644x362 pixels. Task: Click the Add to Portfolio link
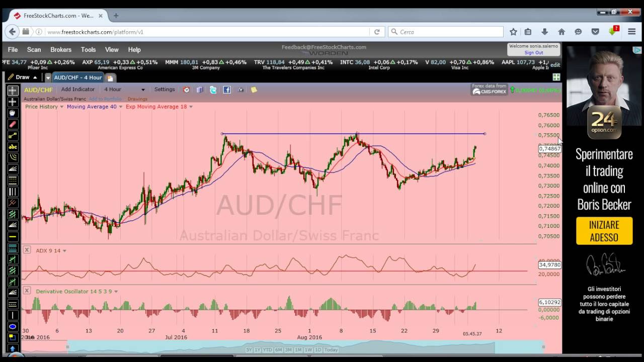tap(105, 99)
